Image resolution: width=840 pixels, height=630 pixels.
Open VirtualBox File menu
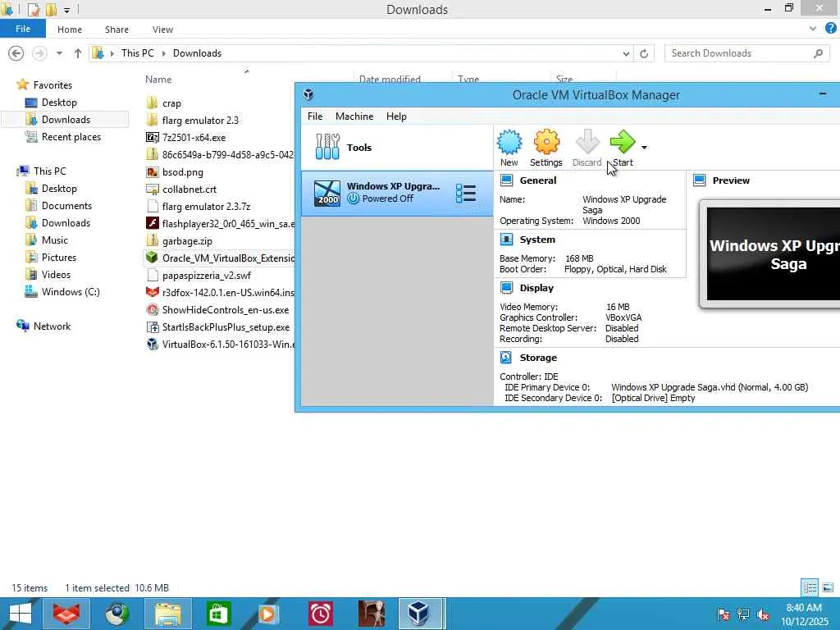point(315,116)
